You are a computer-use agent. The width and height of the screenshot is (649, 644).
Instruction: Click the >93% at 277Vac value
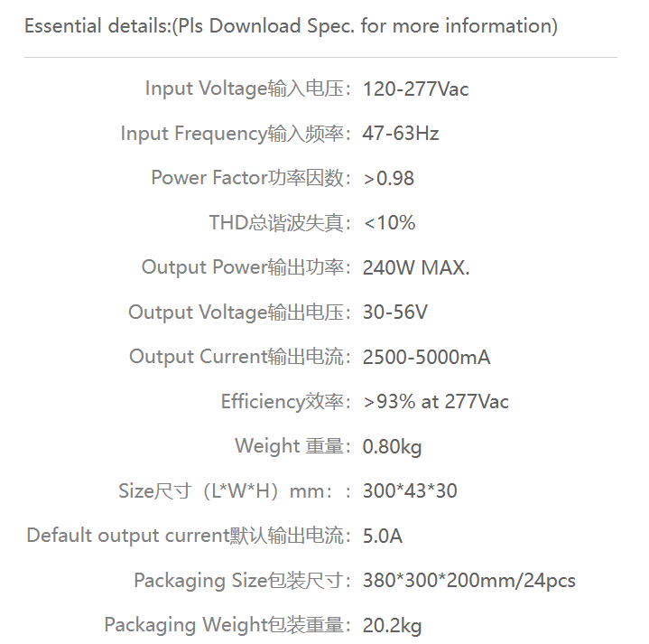pyautogui.click(x=436, y=402)
